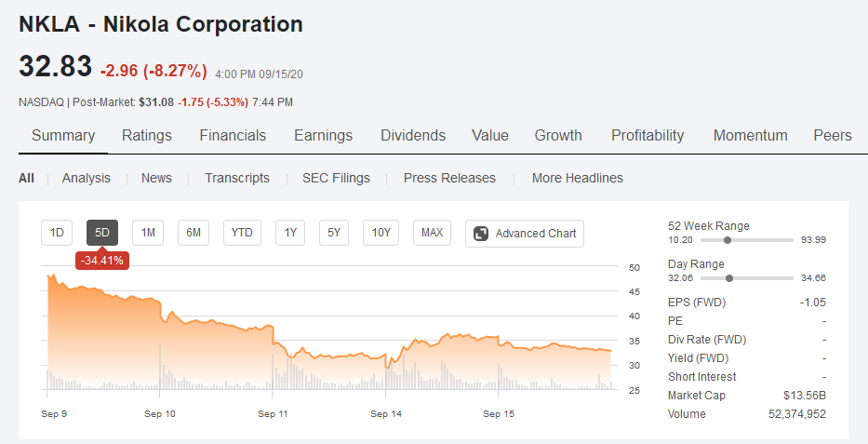Click the Sep 9 date label

tap(54, 414)
